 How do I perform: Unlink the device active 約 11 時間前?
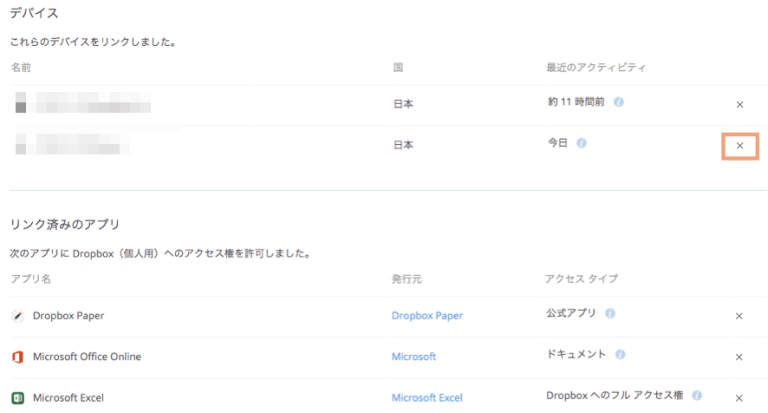point(739,105)
